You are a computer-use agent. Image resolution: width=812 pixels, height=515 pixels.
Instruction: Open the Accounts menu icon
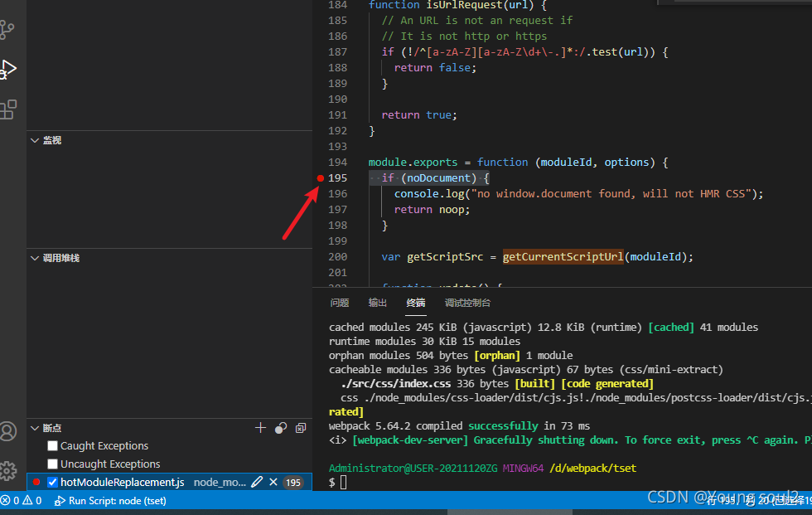[x=7, y=431]
